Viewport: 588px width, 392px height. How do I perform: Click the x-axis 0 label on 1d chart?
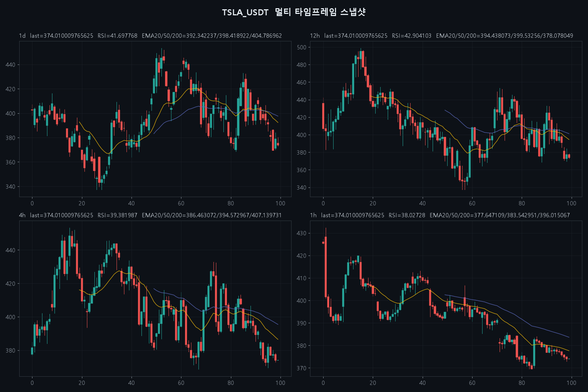tap(32, 203)
